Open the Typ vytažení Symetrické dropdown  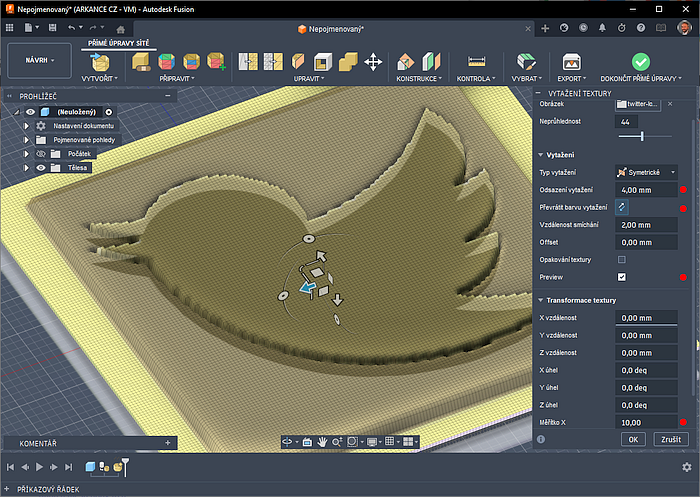click(x=647, y=172)
